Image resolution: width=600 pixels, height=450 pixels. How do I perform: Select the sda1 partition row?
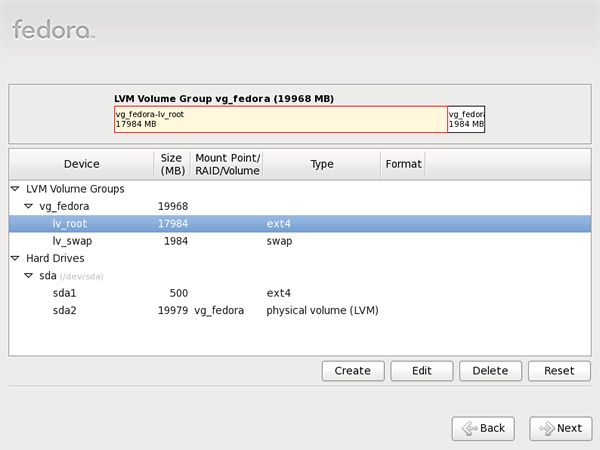click(x=300, y=293)
